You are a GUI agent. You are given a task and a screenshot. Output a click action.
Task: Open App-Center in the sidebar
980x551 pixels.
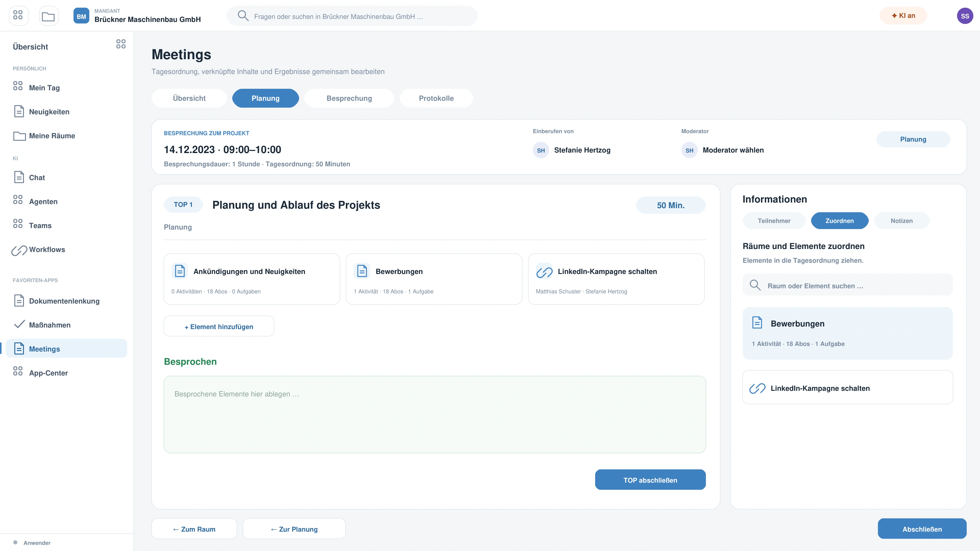[66, 373]
